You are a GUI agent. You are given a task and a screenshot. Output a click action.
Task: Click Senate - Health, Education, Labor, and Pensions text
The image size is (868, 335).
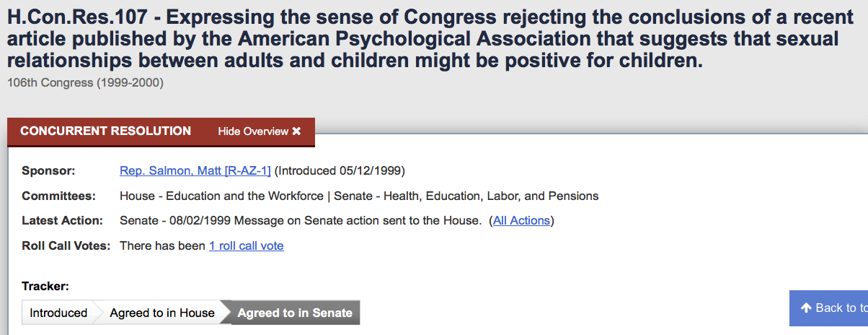466,196
